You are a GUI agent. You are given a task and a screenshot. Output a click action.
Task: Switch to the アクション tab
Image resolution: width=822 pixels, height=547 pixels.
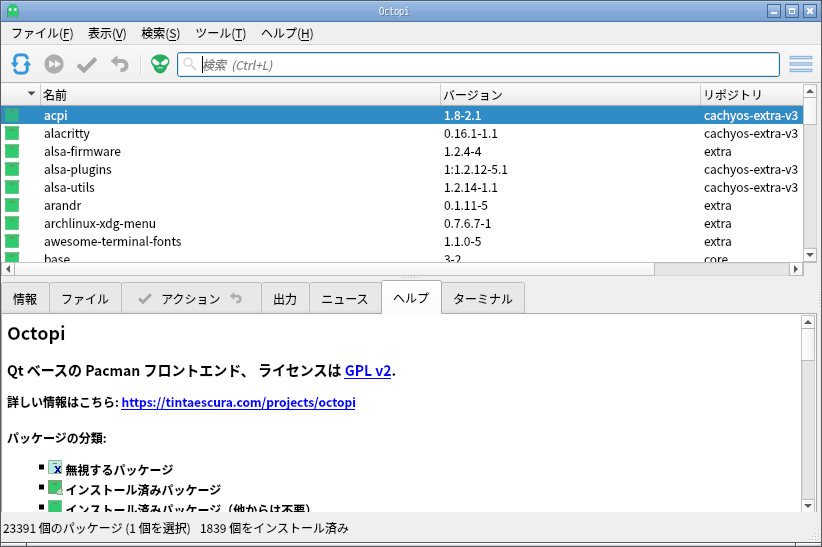pos(191,299)
